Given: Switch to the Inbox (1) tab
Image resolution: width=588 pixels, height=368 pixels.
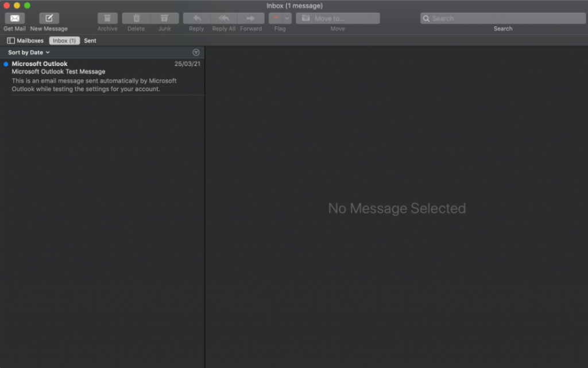Looking at the screenshot, I should (x=64, y=41).
